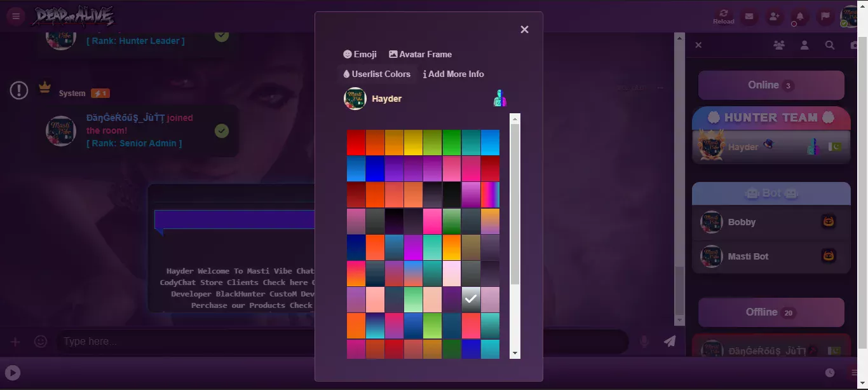The height and width of the screenshot is (390, 868).
Task: Choose the sky blue swatch in top row
Action: [x=490, y=143]
